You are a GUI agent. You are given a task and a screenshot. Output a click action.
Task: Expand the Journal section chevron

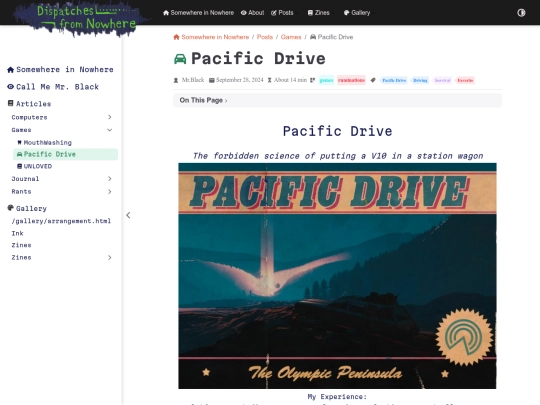click(110, 178)
